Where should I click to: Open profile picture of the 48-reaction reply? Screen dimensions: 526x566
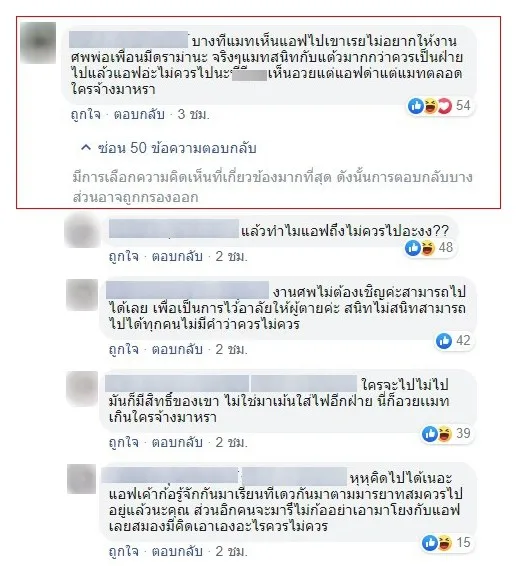[82, 231]
